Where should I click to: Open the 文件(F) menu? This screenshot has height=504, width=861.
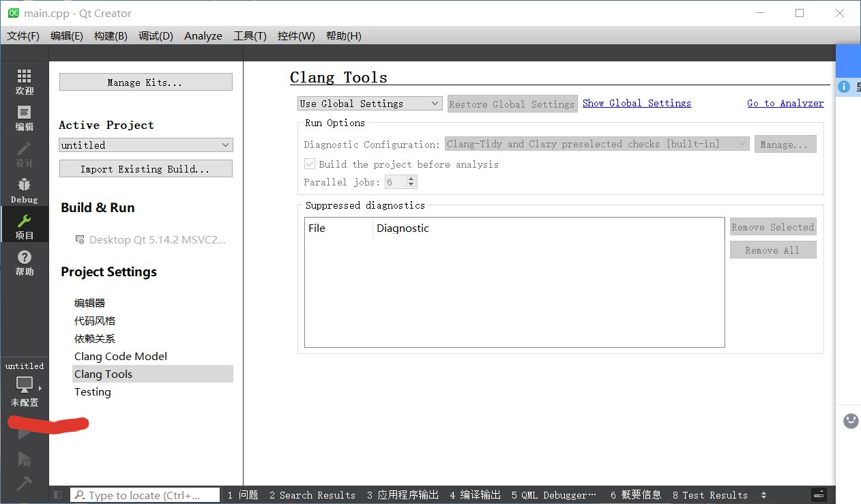[23, 36]
